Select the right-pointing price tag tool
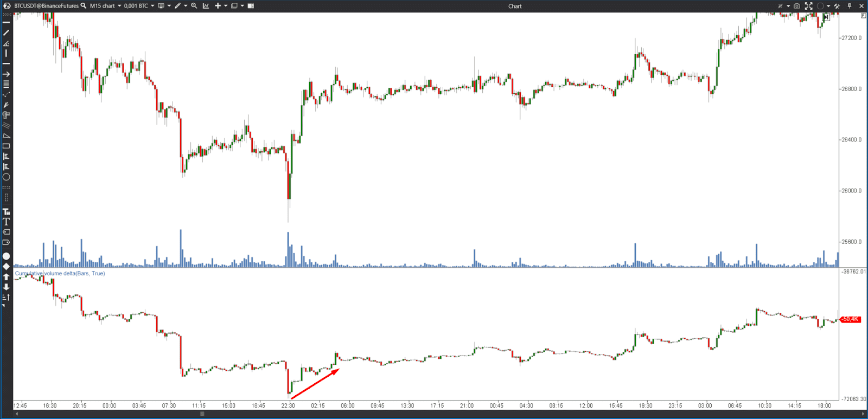 (7, 242)
